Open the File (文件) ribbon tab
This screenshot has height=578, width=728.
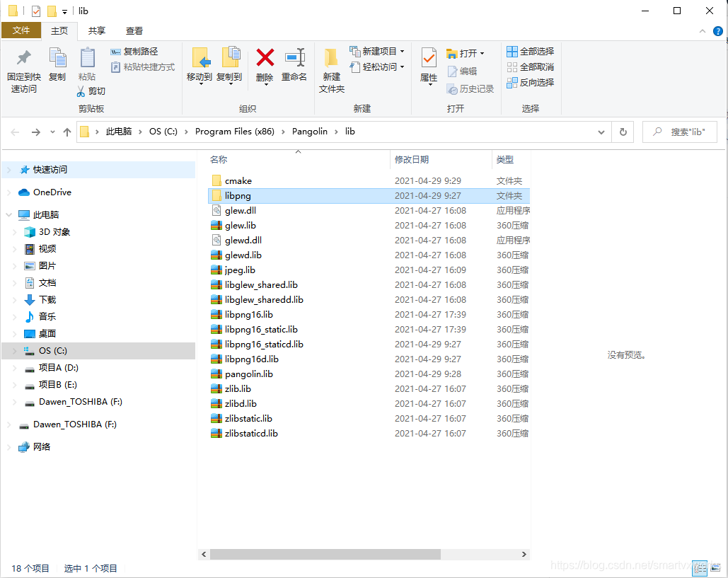tap(21, 30)
